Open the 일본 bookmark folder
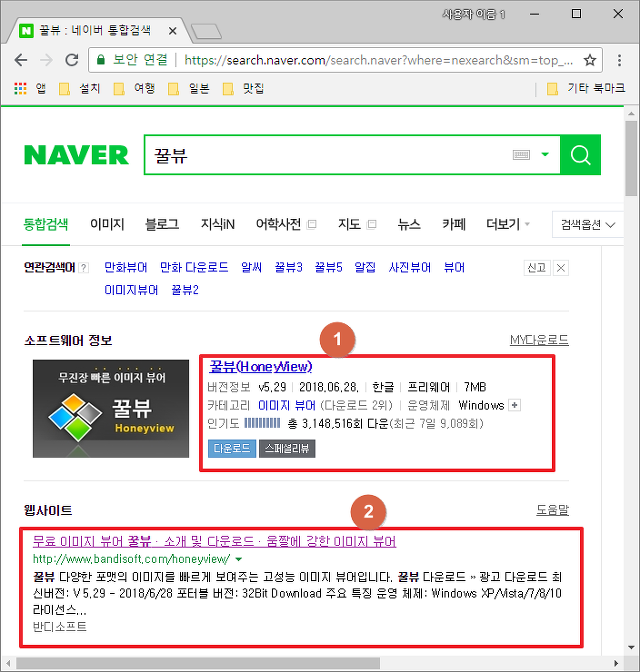The height and width of the screenshot is (672, 640). 189,89
